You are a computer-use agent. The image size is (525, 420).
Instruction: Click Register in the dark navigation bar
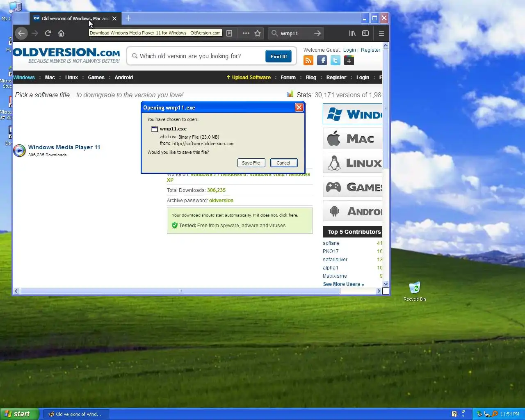point(336,77)
